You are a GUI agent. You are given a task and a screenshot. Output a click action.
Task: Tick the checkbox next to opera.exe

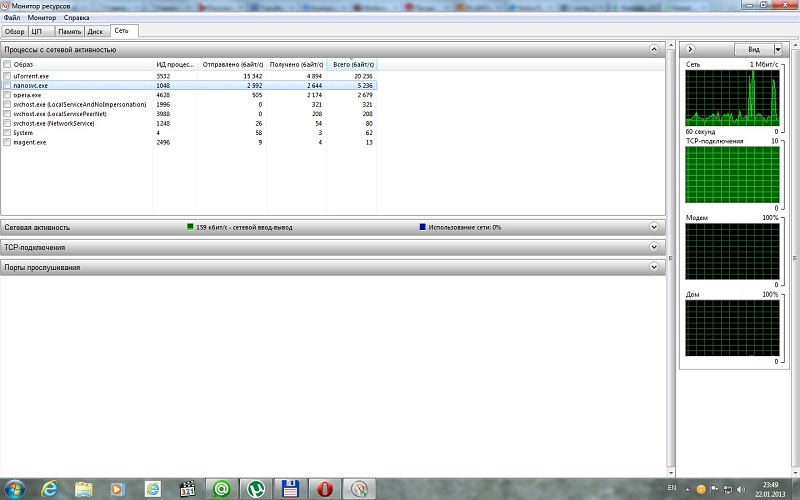[7, 95]
